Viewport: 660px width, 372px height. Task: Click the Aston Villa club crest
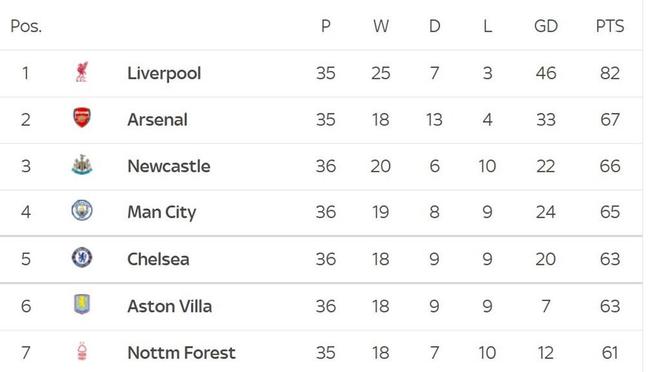point(82,304)
